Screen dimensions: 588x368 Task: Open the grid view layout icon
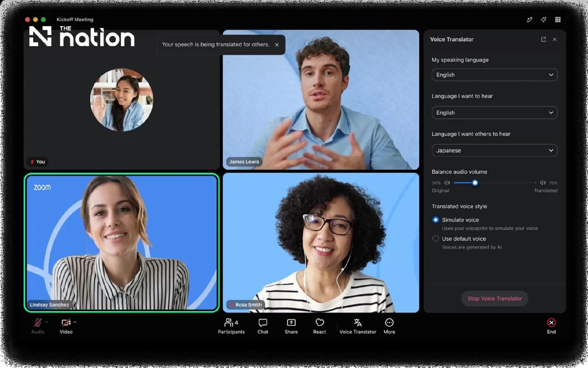pyautogui.click(x=558, y=20)
